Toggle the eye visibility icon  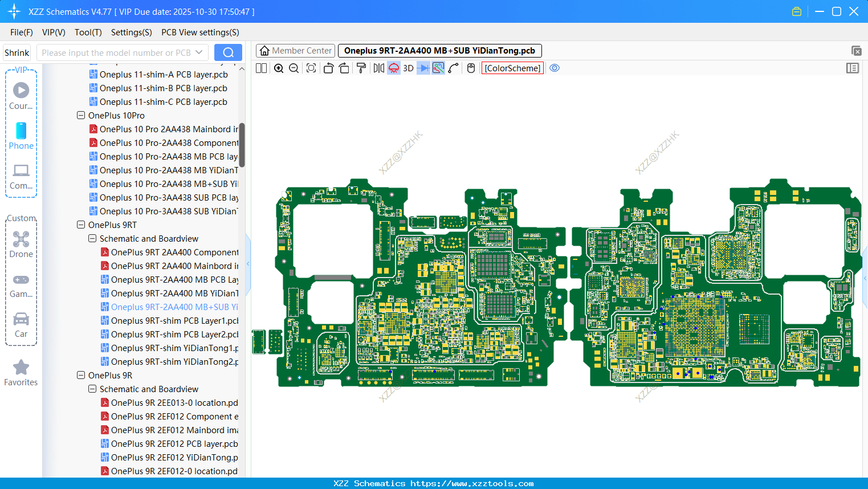(555, 68)
